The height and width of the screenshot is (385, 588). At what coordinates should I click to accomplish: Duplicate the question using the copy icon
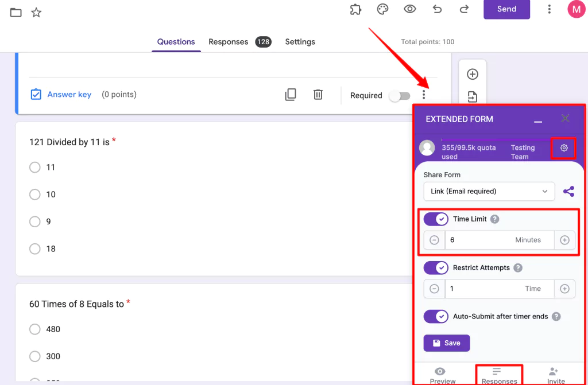(x=291, y=94)
